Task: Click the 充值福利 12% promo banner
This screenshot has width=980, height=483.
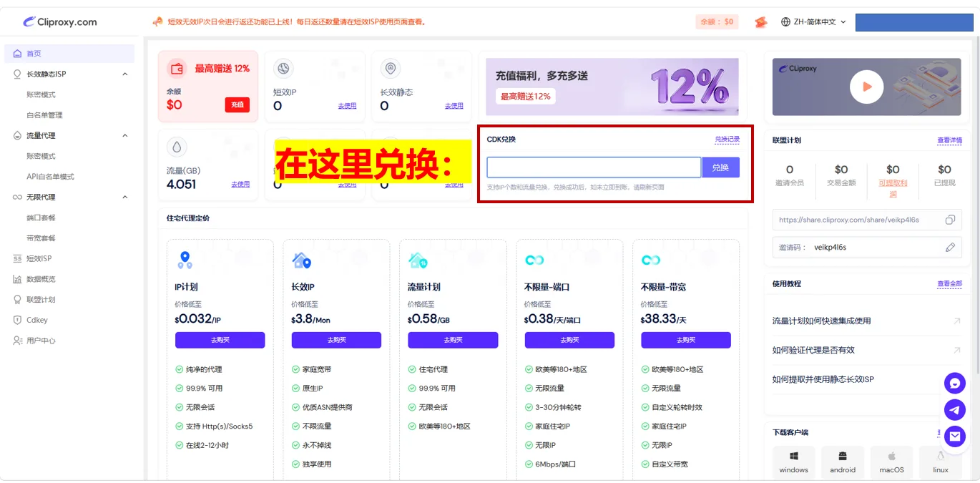Action: 612,87
